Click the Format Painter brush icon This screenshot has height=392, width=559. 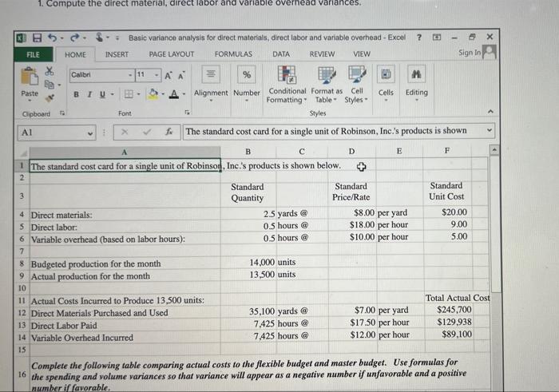[x=50, y=97]
